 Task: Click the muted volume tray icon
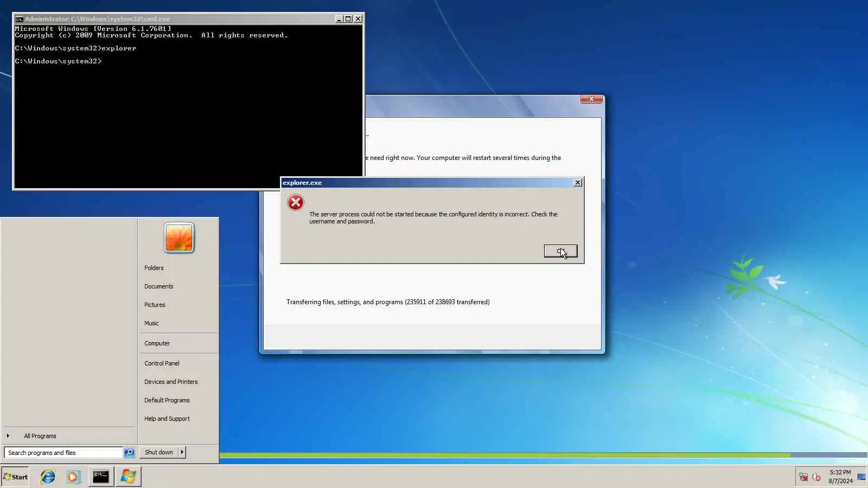(816, 477)
